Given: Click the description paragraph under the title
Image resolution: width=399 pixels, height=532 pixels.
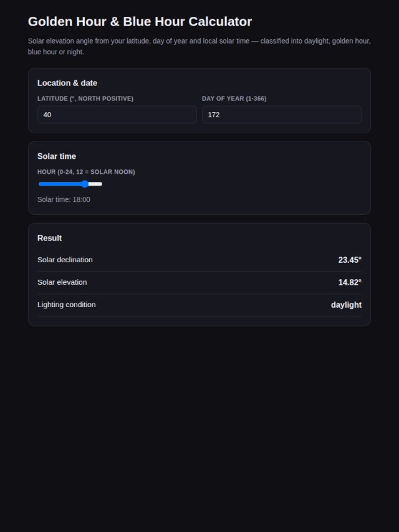Looking at the screenshot, I should click(199, 46).
